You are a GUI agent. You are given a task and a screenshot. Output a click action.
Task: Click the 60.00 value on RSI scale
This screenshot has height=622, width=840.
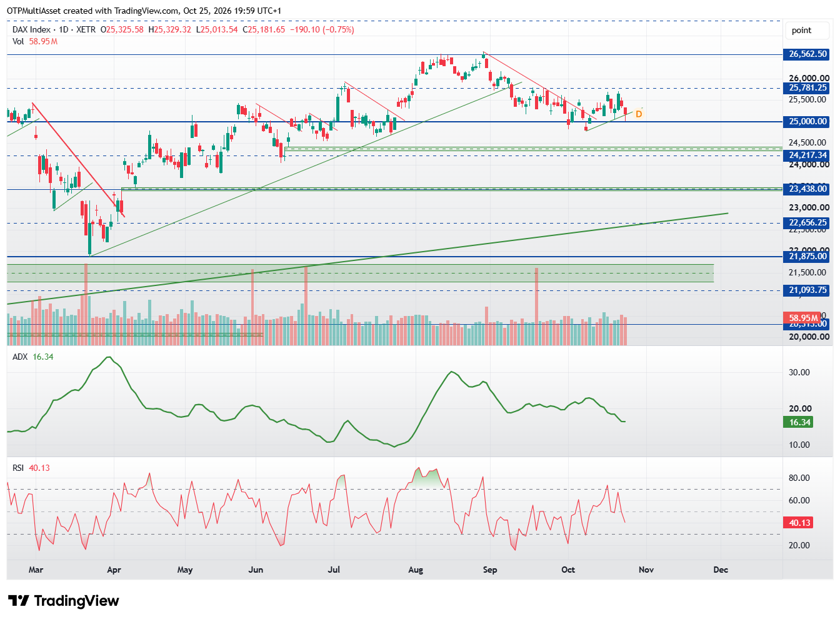tap(799, 501)
